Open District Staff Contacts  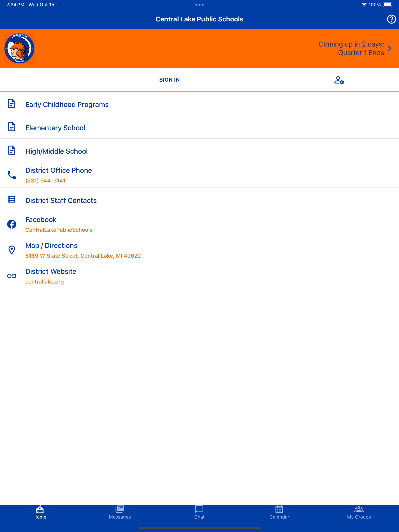tap(199, 200)
